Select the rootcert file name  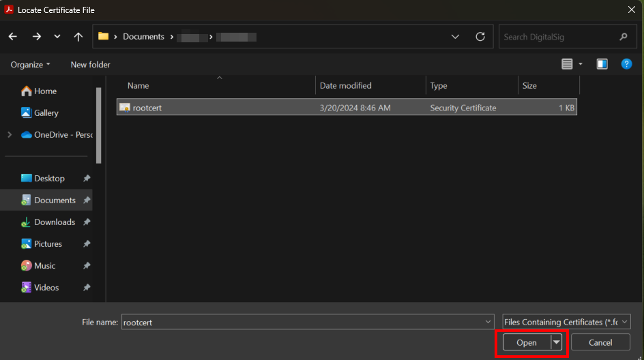147,108
